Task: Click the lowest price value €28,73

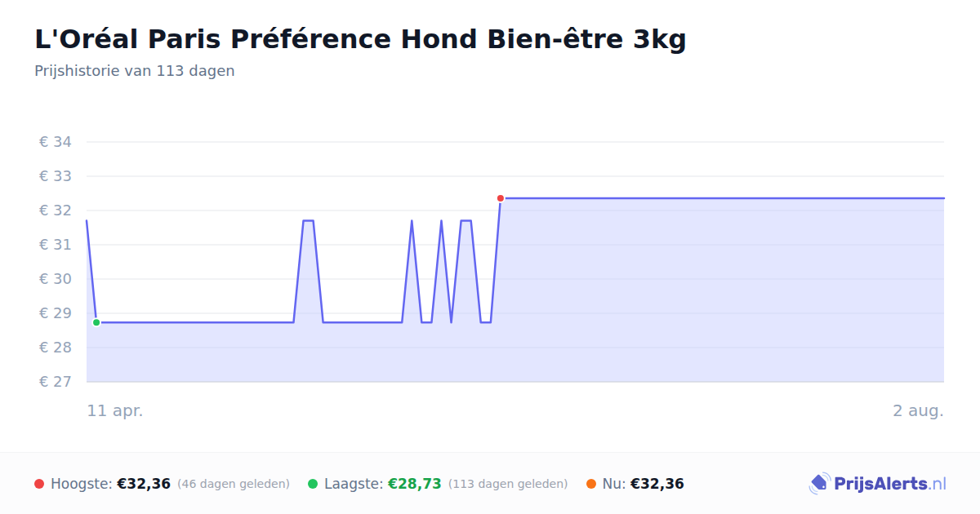Action: coord(415,484)
